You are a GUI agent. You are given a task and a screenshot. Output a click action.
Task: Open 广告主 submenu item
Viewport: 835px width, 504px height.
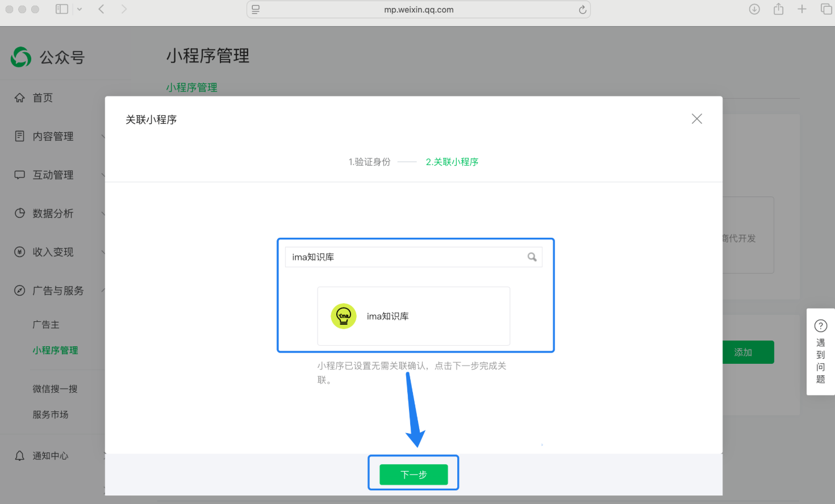[x=46, y=325]
